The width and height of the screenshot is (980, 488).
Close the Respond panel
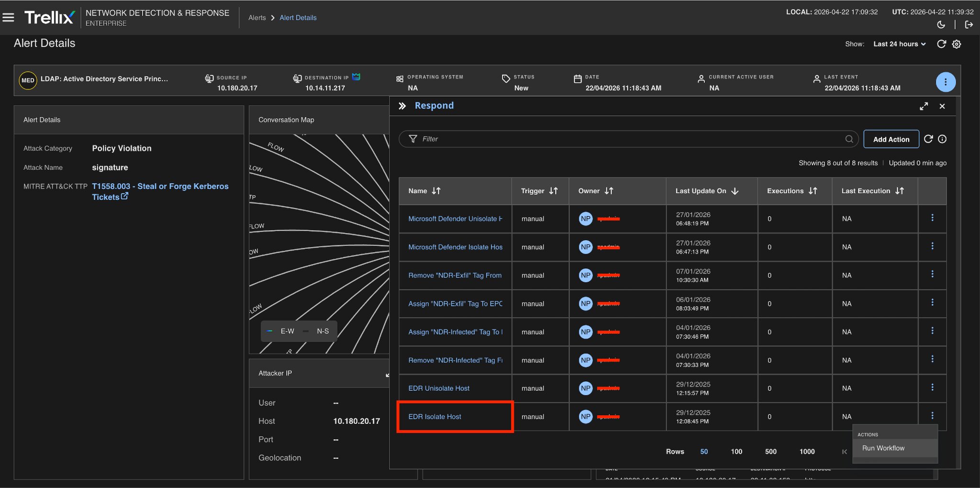coord(942,106)
